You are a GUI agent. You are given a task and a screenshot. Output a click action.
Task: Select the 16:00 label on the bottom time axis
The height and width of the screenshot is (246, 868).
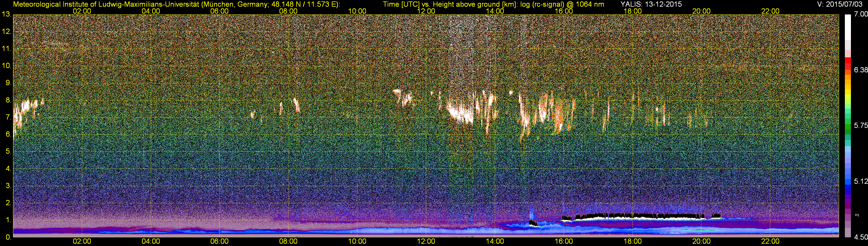point(564,241)
